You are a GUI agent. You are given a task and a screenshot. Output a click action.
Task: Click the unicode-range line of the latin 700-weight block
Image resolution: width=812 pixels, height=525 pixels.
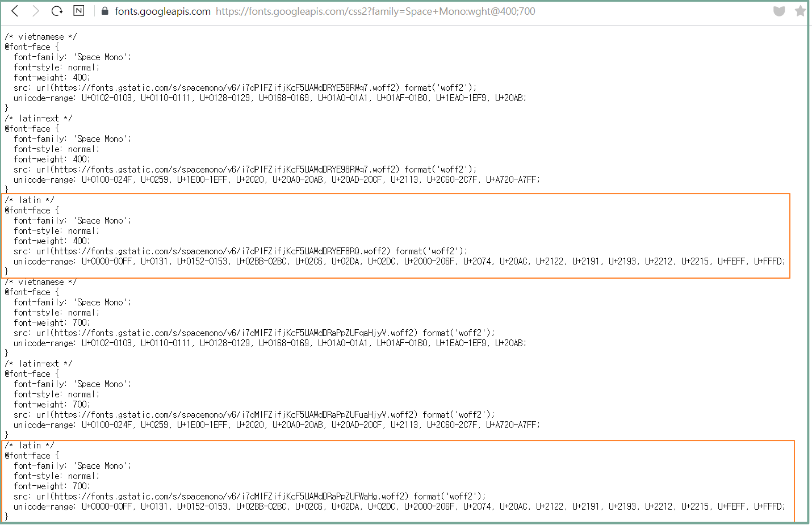[400, 507]
